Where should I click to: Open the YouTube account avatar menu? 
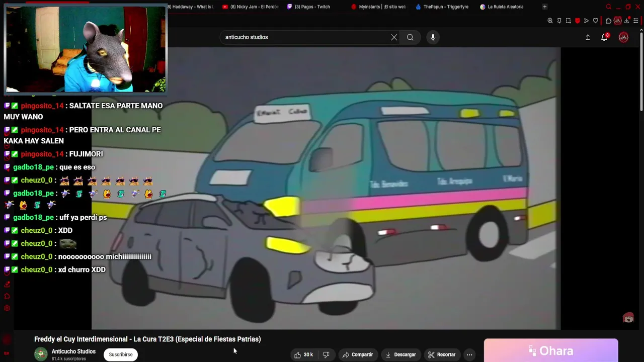tap(623, 37)
